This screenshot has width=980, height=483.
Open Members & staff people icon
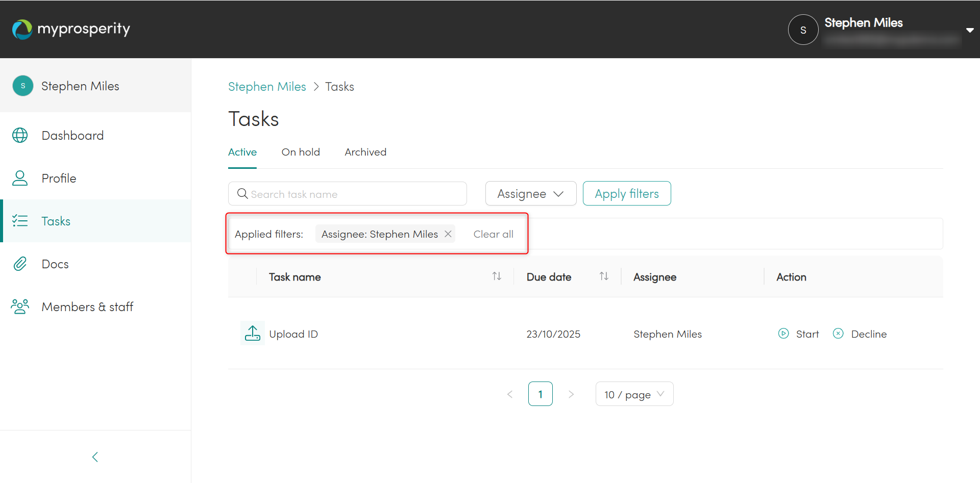coord(20,307)
